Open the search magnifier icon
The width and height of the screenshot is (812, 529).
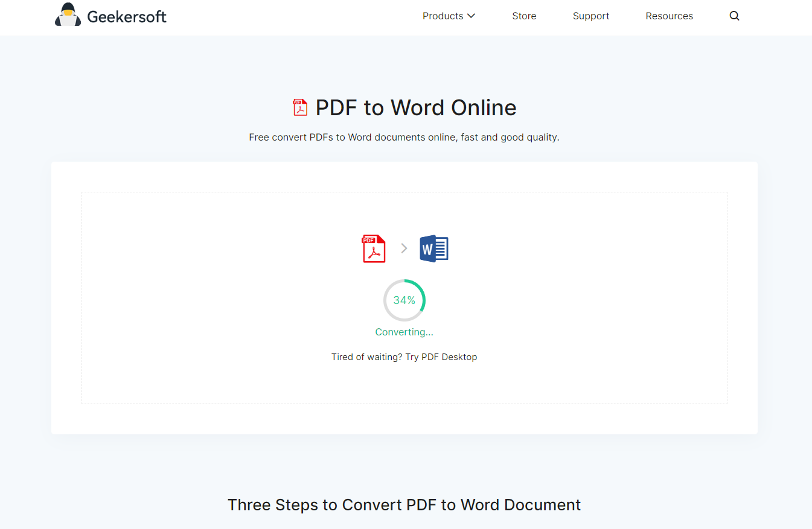click(734, 16)
